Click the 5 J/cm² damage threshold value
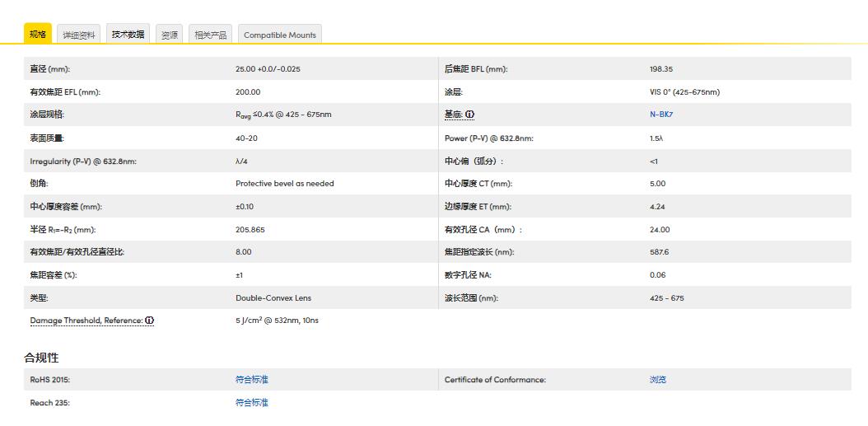Image resolution: width=868 pixels, height=426 pixels. point(277,321)
